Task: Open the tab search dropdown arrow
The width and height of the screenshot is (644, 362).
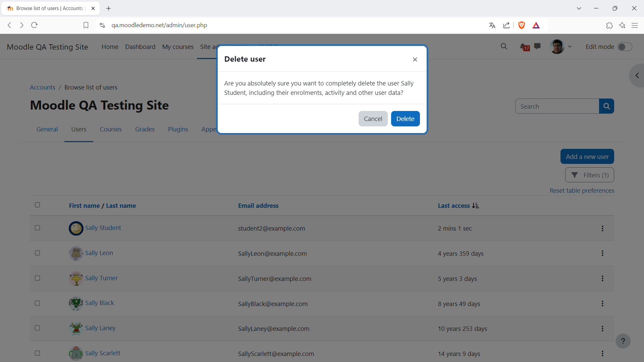Action: tap(579, 8)
